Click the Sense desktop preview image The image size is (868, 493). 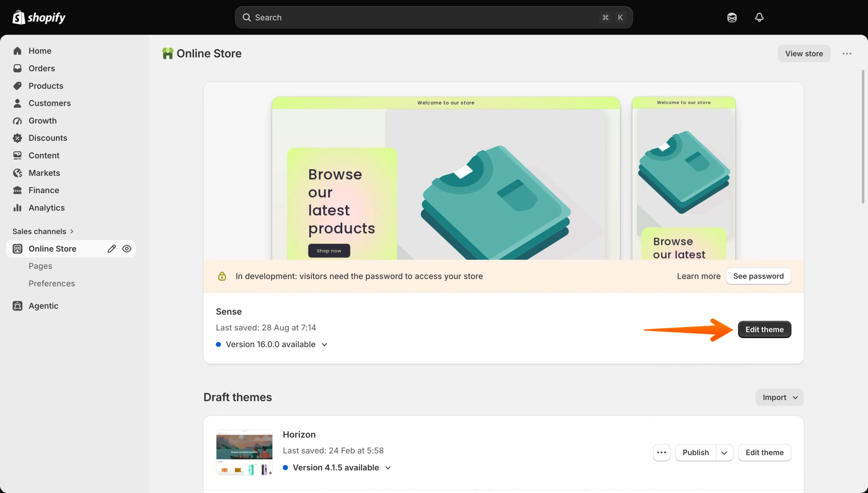click(x=446, y=178)
